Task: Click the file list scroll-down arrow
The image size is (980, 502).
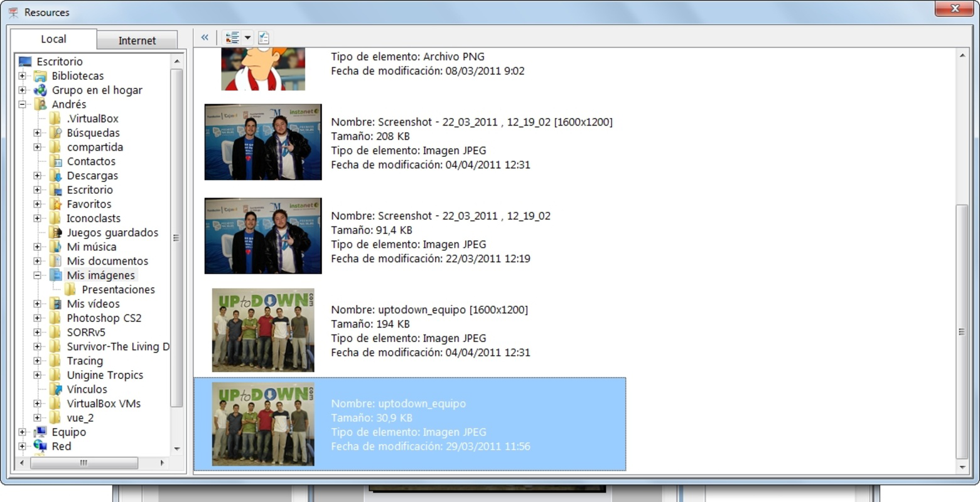Action: (x=962, y=467)
